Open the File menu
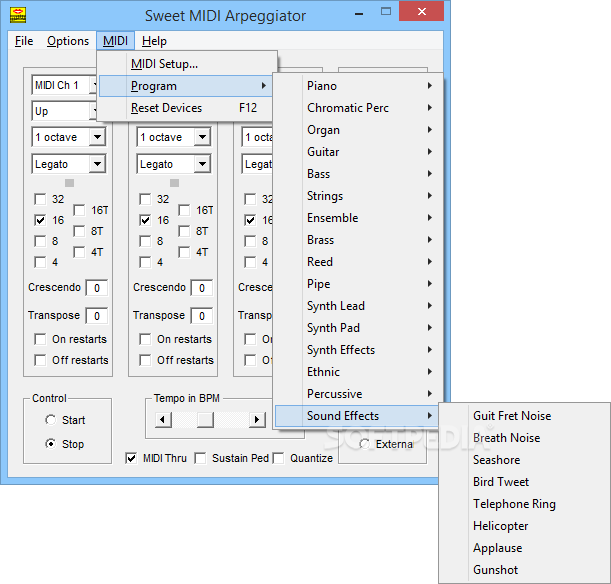Viewport: 611px width, 584px height. pyautogui.click(x=24, y=41)
